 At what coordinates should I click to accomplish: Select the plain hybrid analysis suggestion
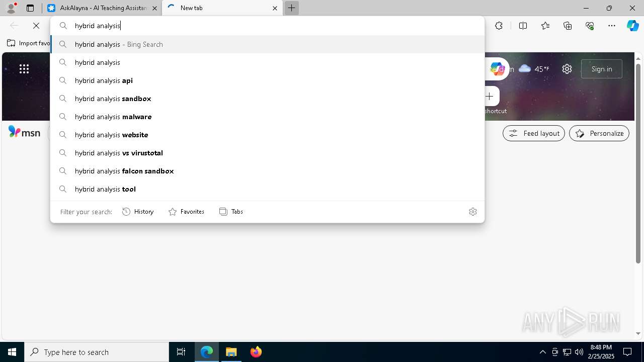tap(267, 62)
